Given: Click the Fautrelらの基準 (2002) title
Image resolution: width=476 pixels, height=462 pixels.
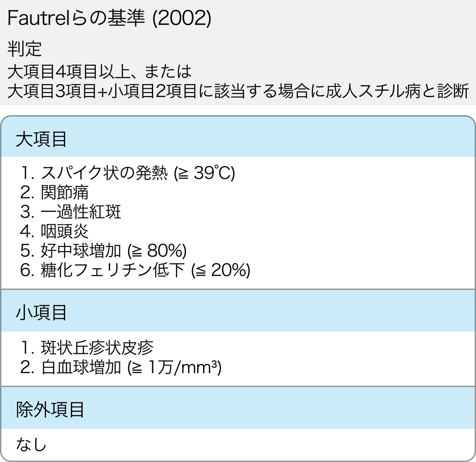Looking at the screenshot, I should click(110, 18).
